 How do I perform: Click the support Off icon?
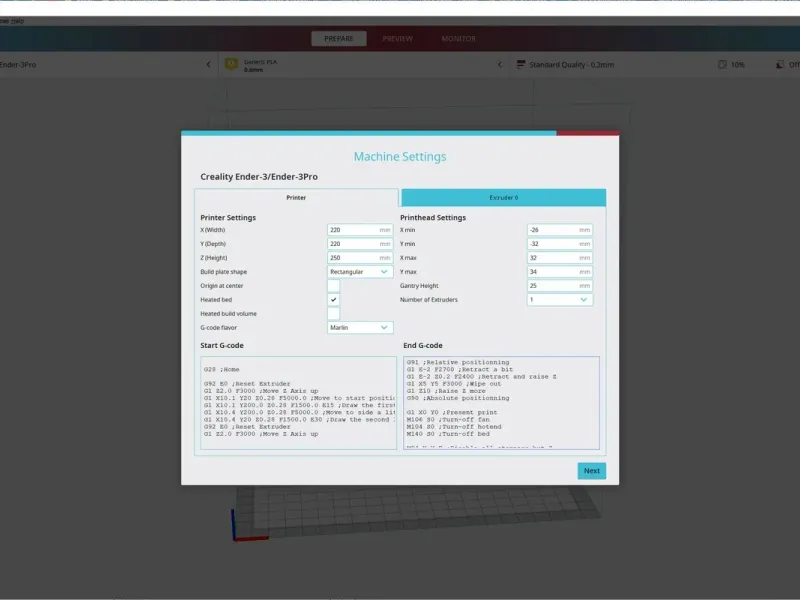coord(780,64)
